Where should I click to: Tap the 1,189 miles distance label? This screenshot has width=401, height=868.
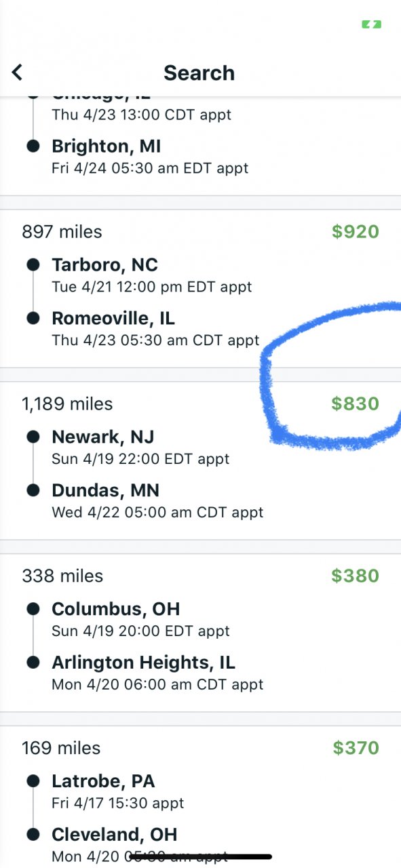coord(67,404)
